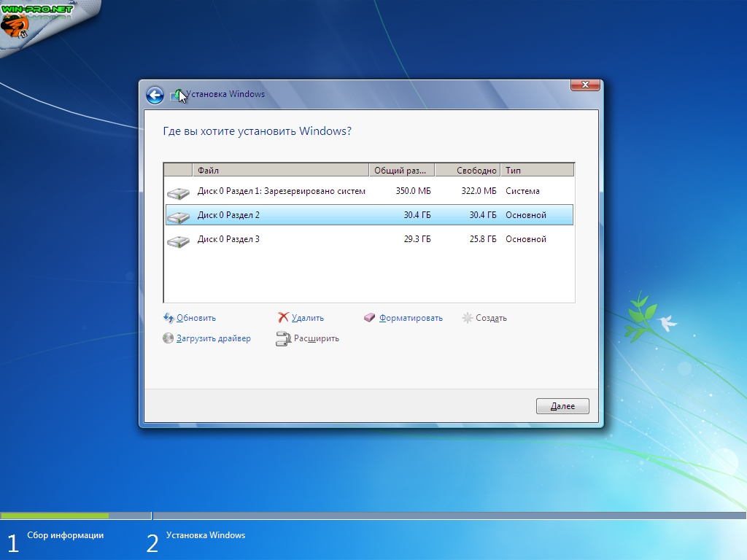Sort by the Файл column header
747x560 pixels.
click(x=281, y=170)
